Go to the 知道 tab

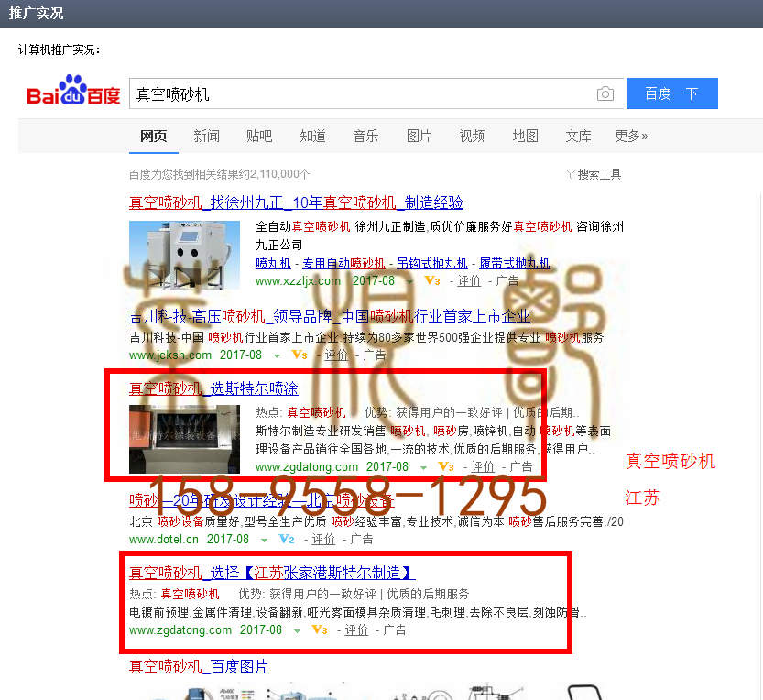[x=312, y=136]
